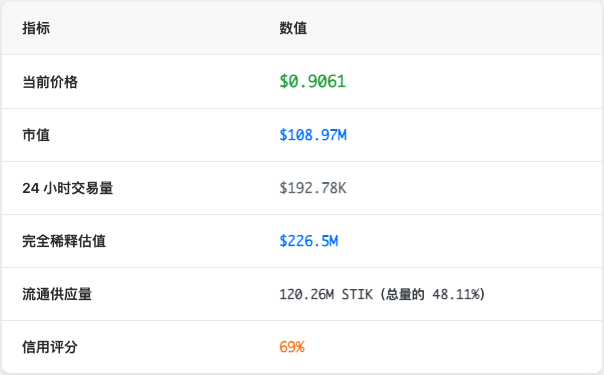
Task: Click the valuation value $226.5M
Action: click(x=309, y=241)
